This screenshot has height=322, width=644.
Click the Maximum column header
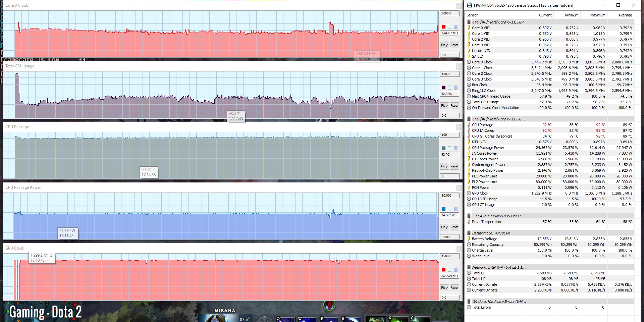(597, 15)
